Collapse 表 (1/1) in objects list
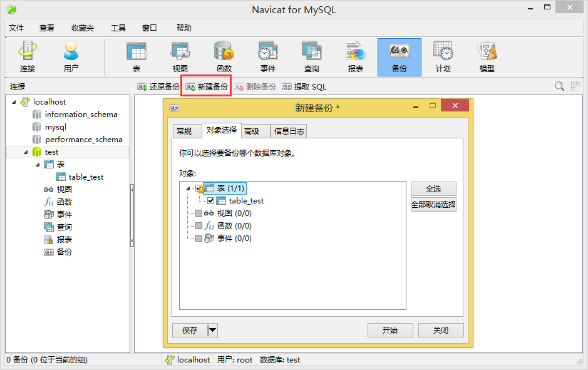 tap(188, 188)
